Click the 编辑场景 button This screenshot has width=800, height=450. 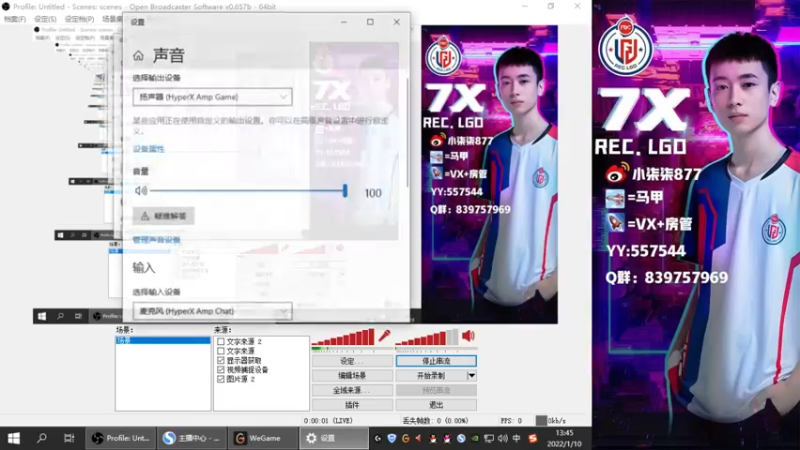(x=352, y=376)
